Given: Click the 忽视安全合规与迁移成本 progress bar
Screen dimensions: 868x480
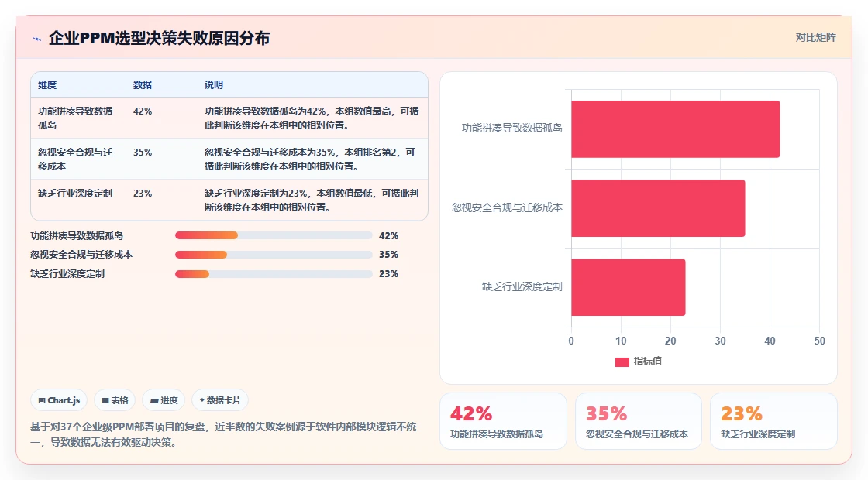Looking at the screenshot, I should click(274, 255).
